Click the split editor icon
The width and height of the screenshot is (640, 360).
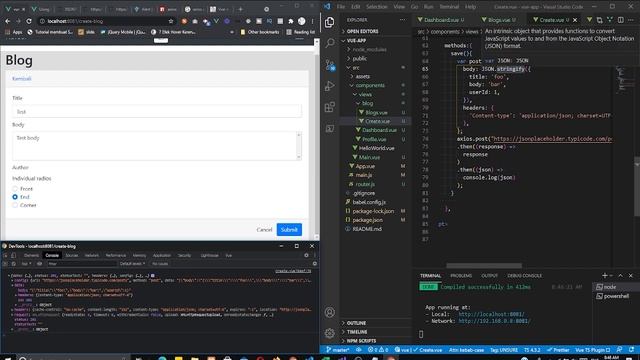click(620, 20)
